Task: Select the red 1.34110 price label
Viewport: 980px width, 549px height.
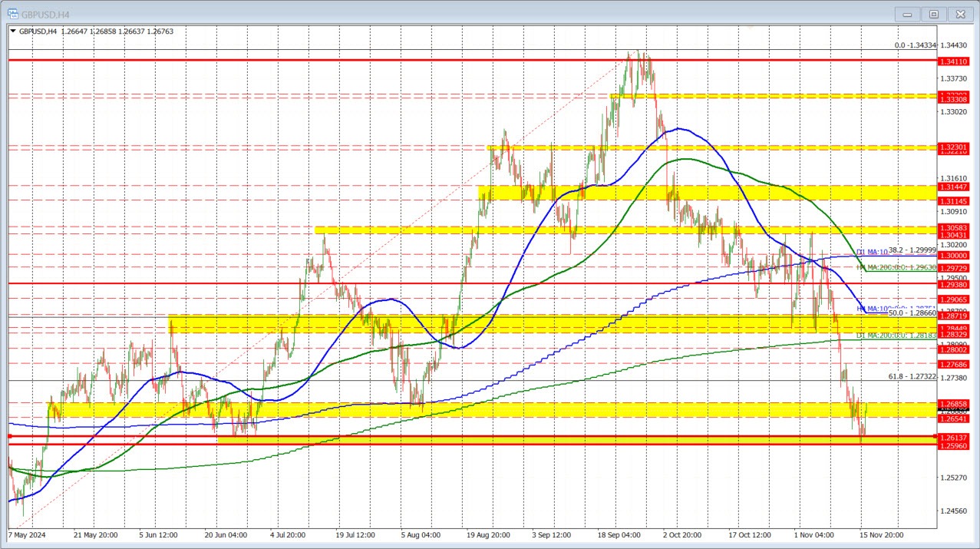Action: [x=955, y=61]
